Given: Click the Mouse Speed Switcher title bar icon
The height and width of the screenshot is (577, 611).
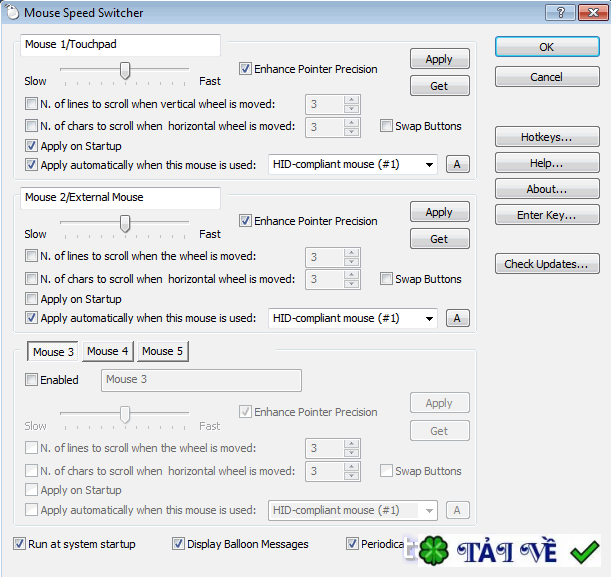Looking at the screenshot, I should (12, 12).
